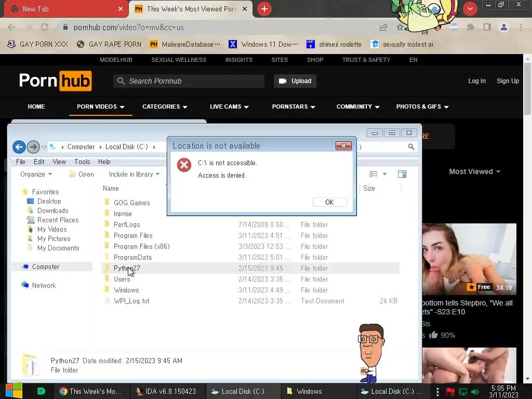532x399 pixels.
Task: Open the Help menu in Explorer
Action: click(104, 162)
